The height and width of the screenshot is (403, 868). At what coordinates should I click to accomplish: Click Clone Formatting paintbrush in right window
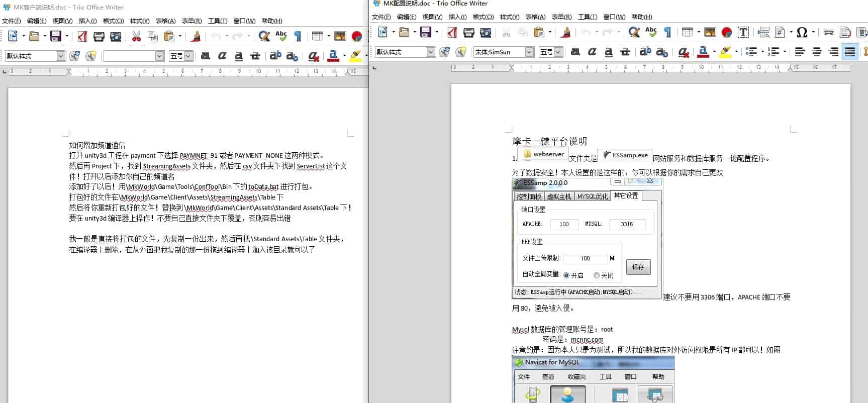click(566, 33)
